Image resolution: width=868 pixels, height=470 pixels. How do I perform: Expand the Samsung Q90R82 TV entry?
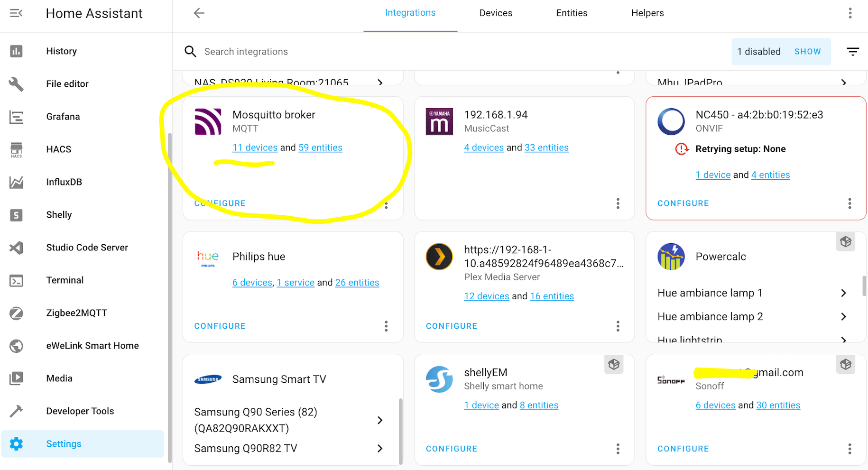[x=379, y=449]
